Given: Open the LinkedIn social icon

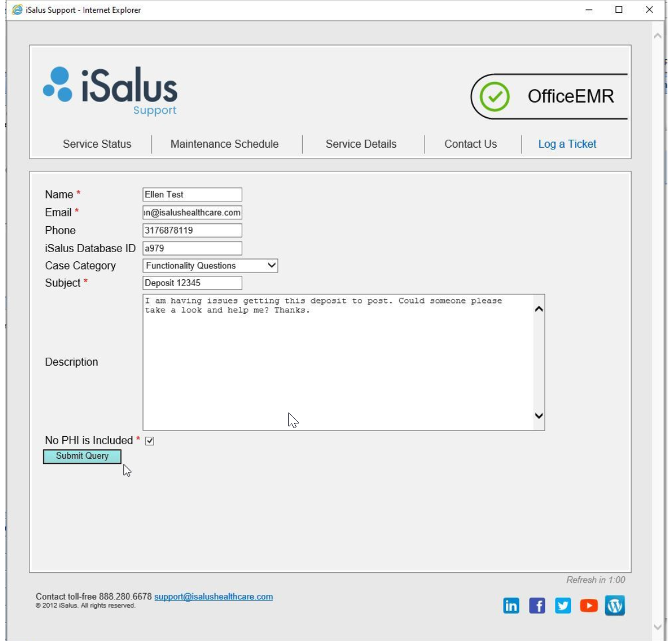Looking at the screenshot, I should click(511, 606).
